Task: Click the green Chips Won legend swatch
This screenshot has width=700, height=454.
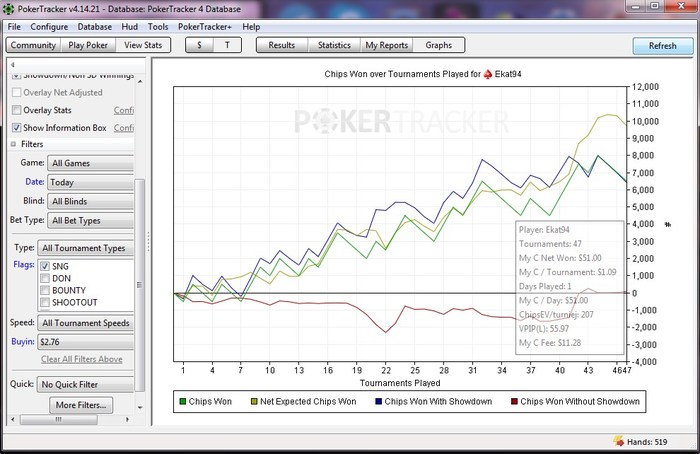Action: 183,401
